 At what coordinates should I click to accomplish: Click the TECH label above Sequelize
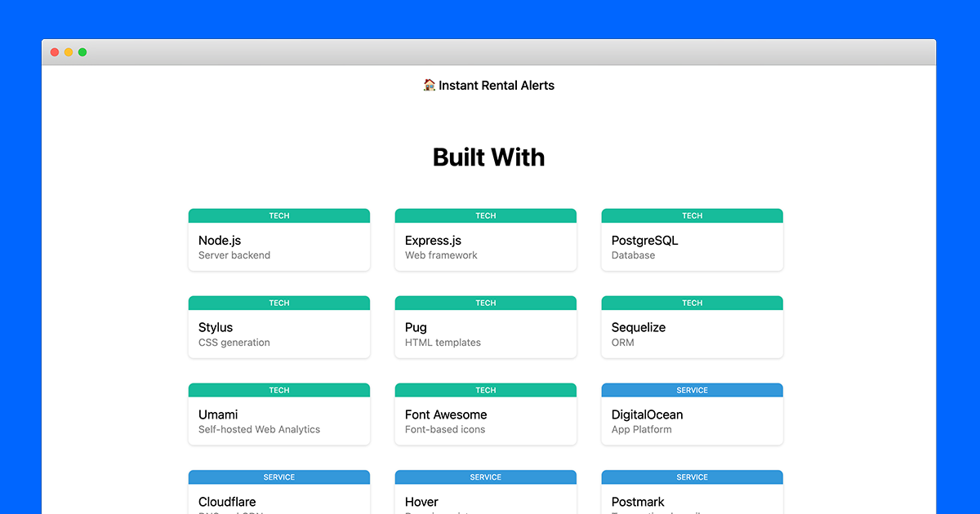pyautogui.click(x=693, y=304)
